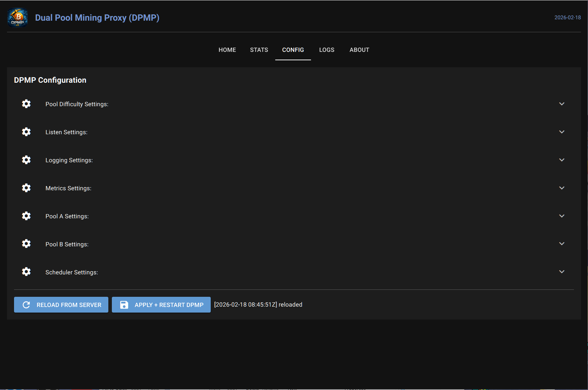Click the gear icon beside Pool A Settings
The image size is (588, 390).
coord(26,216)
